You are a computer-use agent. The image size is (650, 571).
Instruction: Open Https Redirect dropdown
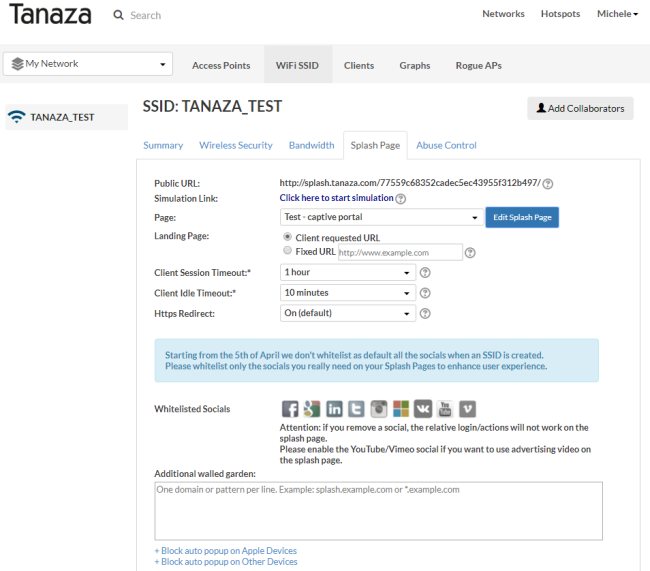pos(348,313)
